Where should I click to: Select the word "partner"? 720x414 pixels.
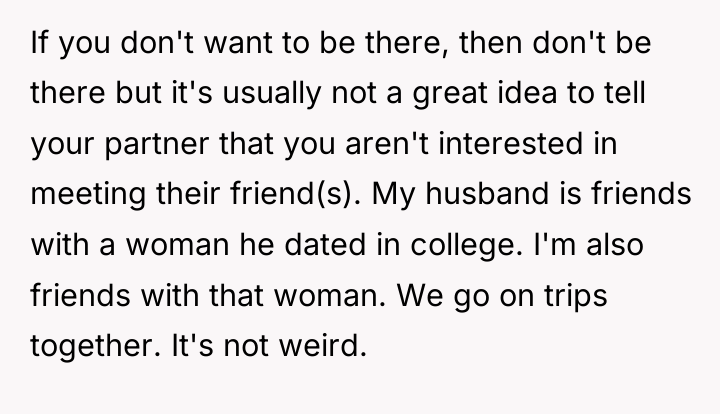tap(157, 145)
